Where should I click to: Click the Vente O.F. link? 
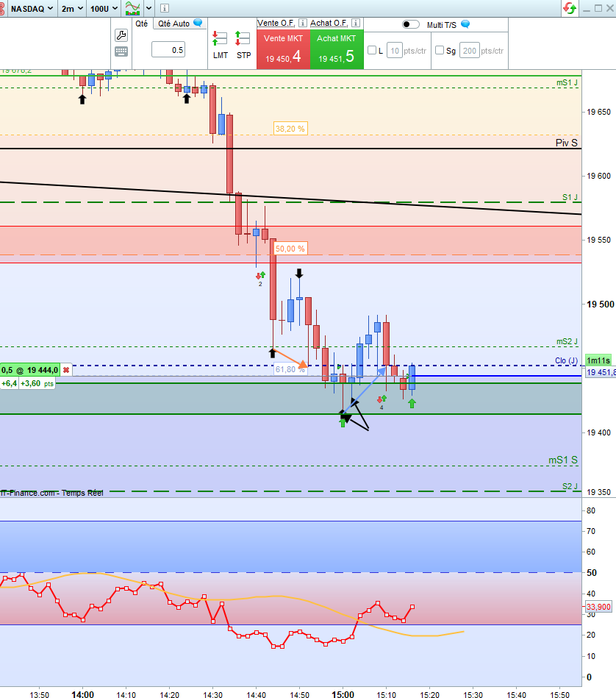(276, 23)
